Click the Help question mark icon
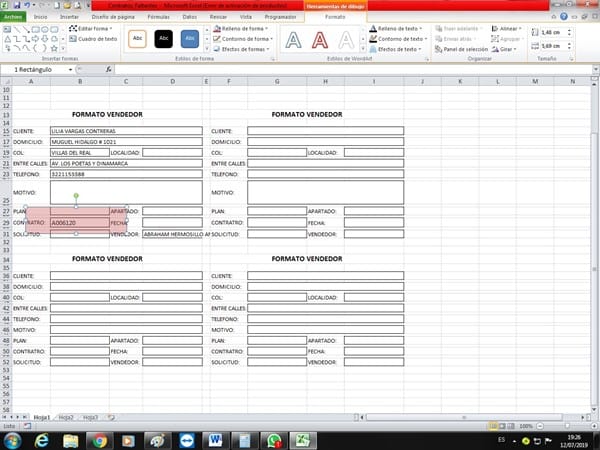600x450 pixels. pyautogui.click(x=564, y=16)
